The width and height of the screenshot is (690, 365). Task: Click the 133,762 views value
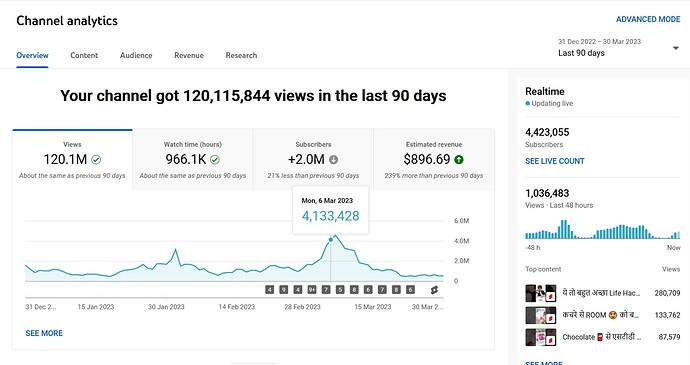point(667,315)
